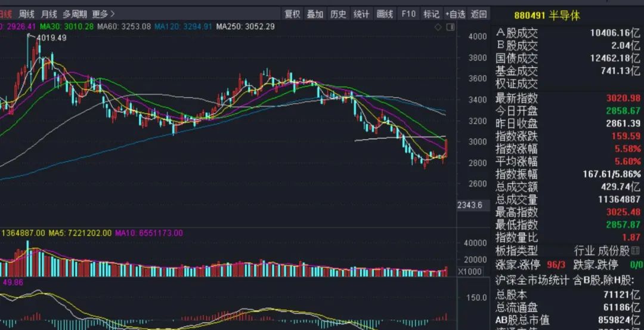The height and width of the screenshot is (330, 644).
Task: Open the 多周期 multi-period tab
Action: (x=75, y=14)
